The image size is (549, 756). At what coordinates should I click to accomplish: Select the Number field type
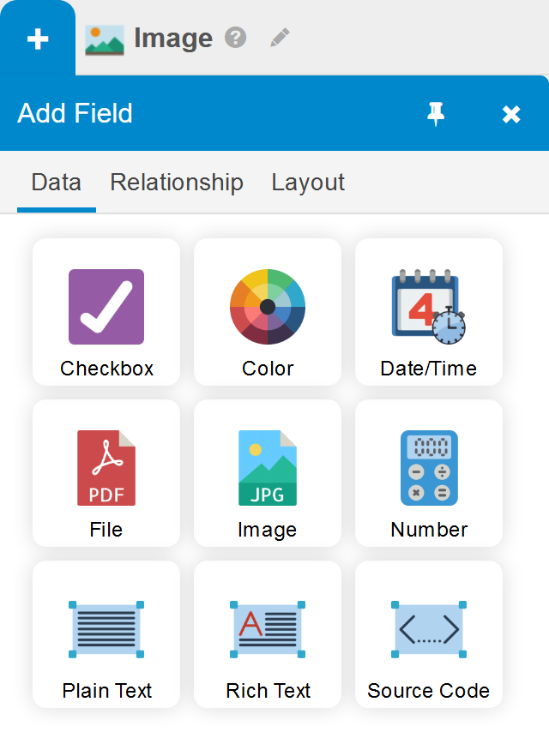point(429,473)
